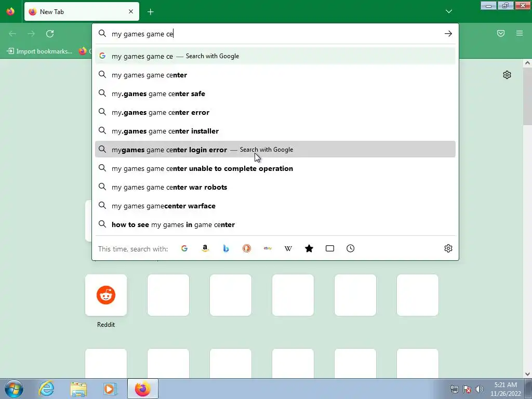The image size is (532, 399).
Task: Switch to the New Tab tab
Action: [x=82, y=12]
